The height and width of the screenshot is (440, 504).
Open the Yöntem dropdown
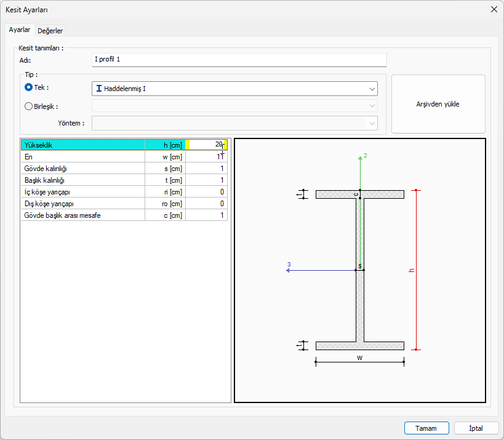coord(372,124)
